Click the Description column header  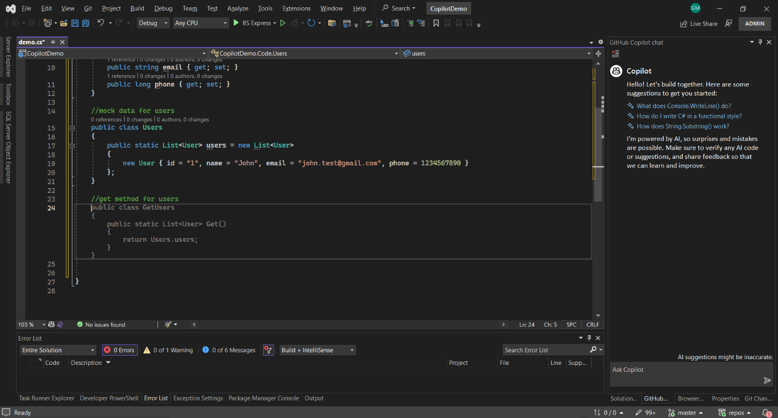click(86, 363)
